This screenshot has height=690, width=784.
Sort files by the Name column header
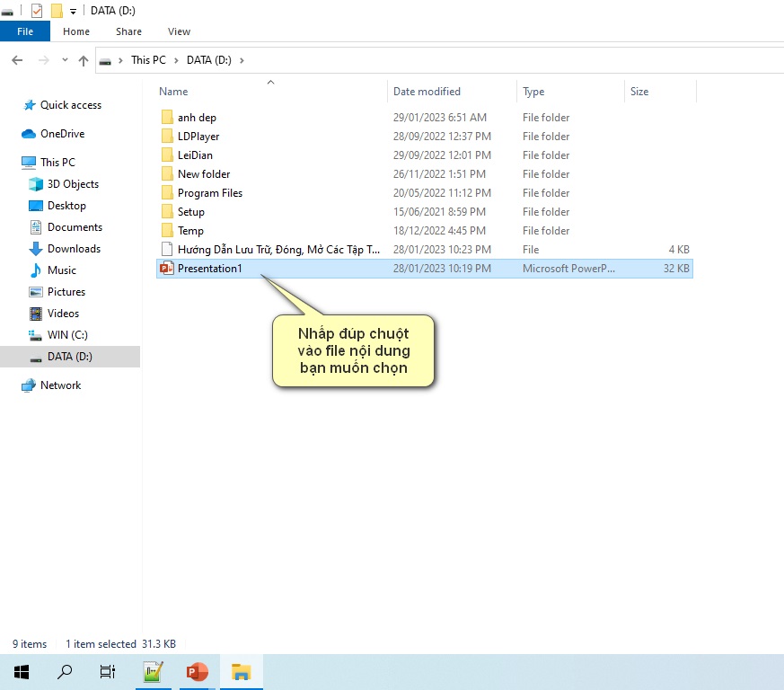(x=173, y=92)
